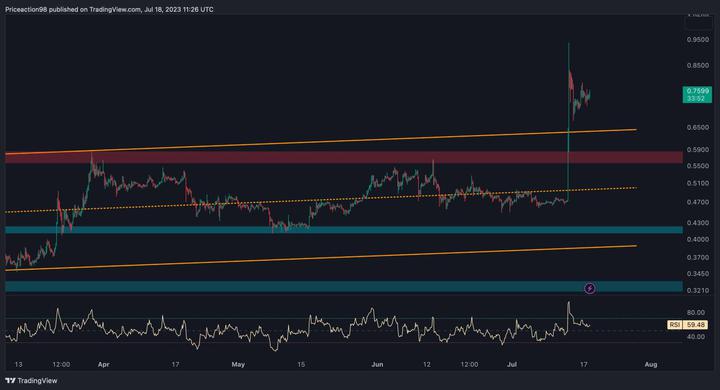Click the 0.4700 price axis label
This screenshot has width=720, height=390.
tap(698, 202)
